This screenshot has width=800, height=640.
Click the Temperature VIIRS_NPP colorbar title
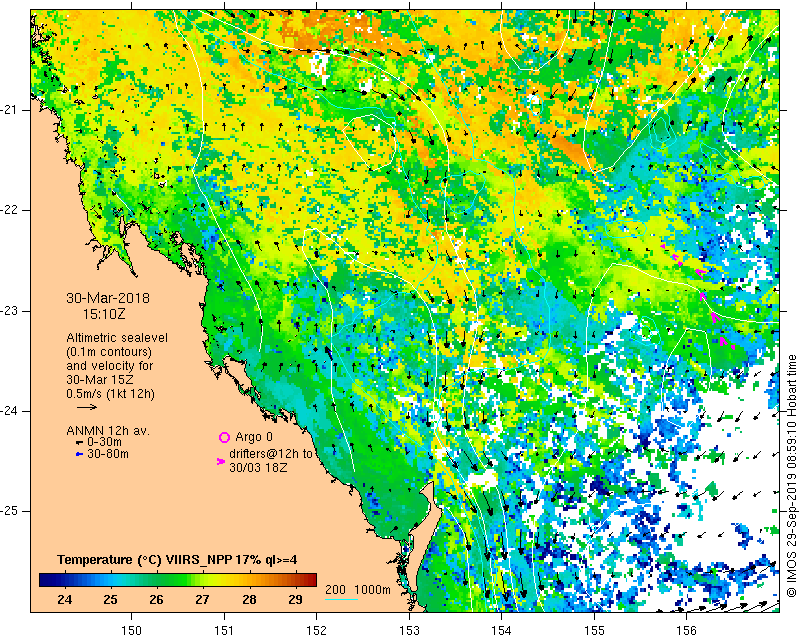tap(177, 560)
